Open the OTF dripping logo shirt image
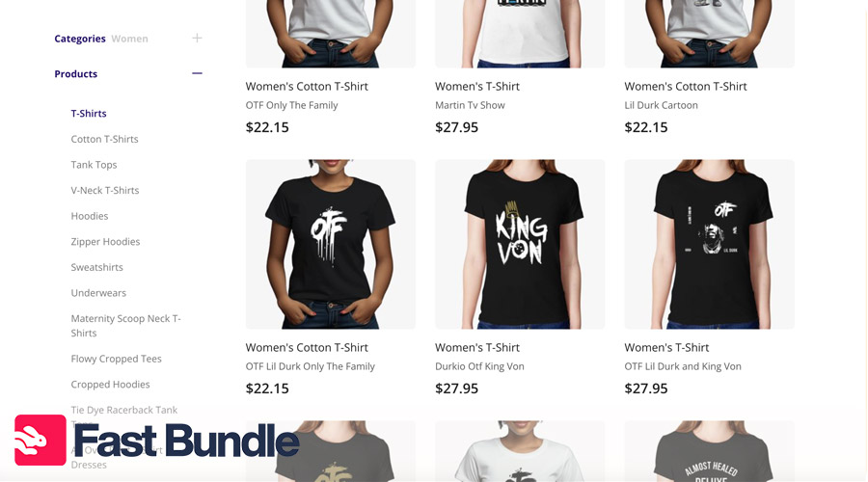The height and width of the screenshot is (482, 868). tap(331, 245)
